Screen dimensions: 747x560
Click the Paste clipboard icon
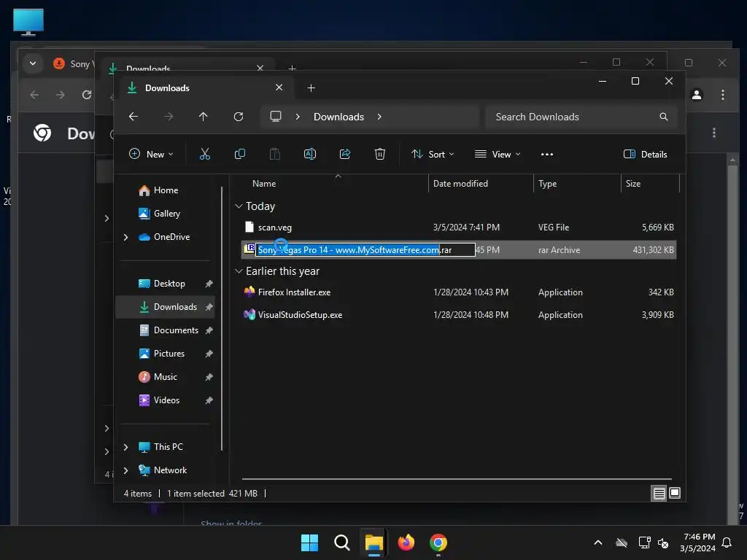(275, 154)
